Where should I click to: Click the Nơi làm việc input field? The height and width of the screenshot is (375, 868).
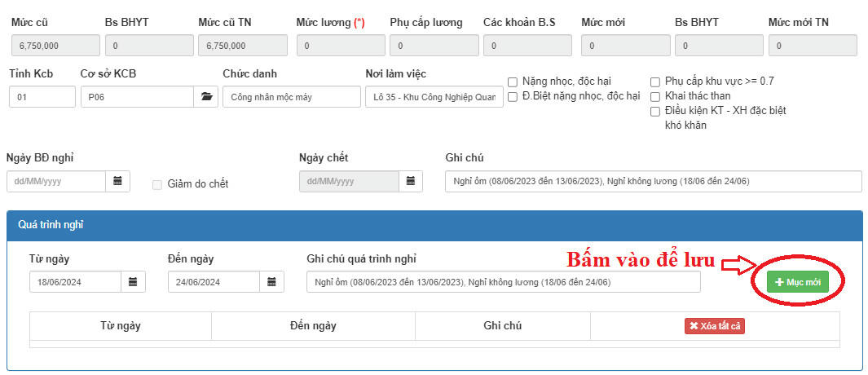pos(434,97)
